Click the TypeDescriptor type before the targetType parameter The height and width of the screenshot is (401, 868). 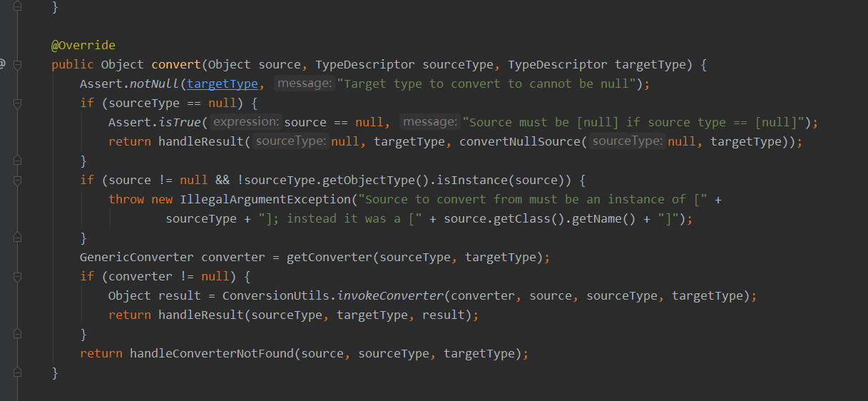pos(558,64)
